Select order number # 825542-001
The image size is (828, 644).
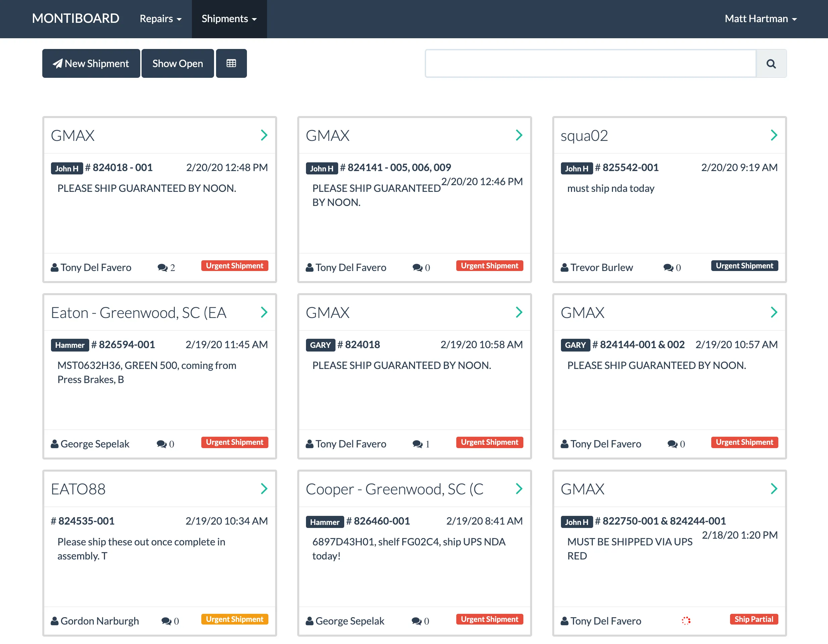click(627, 167)
